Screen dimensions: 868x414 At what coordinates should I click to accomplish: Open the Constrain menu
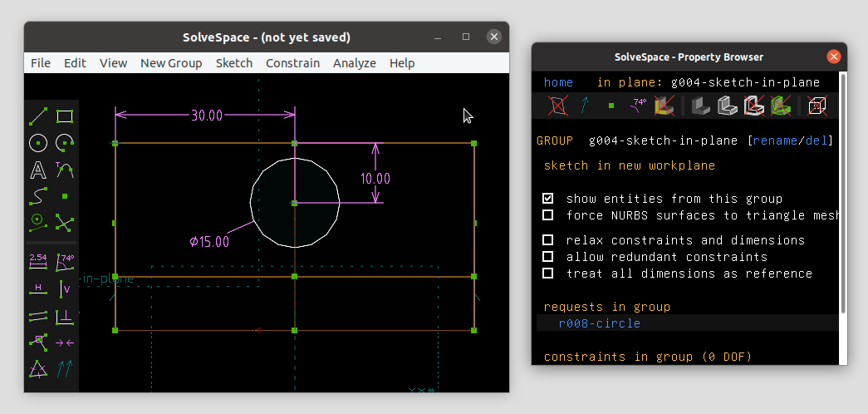pos(293,63)
